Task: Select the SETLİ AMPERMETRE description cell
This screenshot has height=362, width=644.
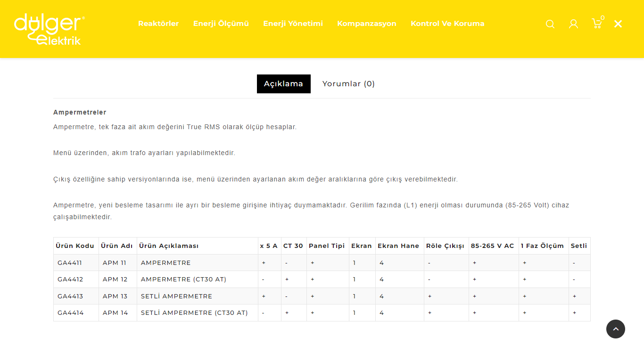Action: click(176, 296)
